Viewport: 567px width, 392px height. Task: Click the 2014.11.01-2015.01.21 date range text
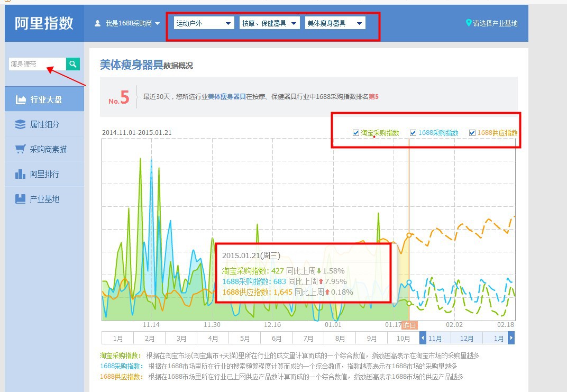pos(136,132)
